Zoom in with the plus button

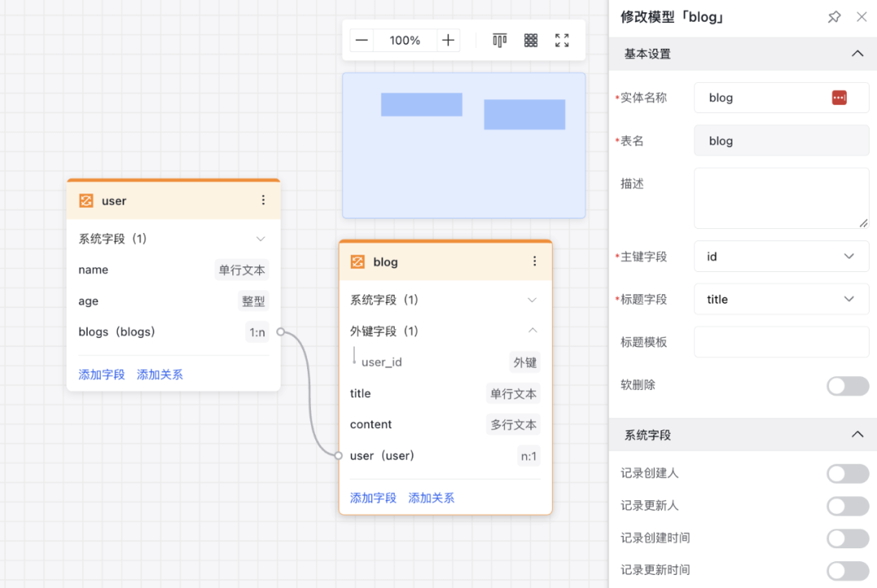coord(448,41)
